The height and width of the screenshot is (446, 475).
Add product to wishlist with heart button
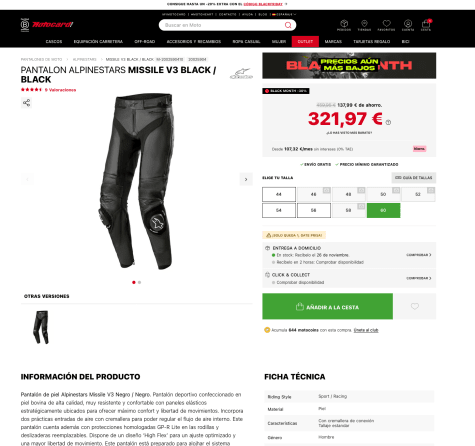415,306
